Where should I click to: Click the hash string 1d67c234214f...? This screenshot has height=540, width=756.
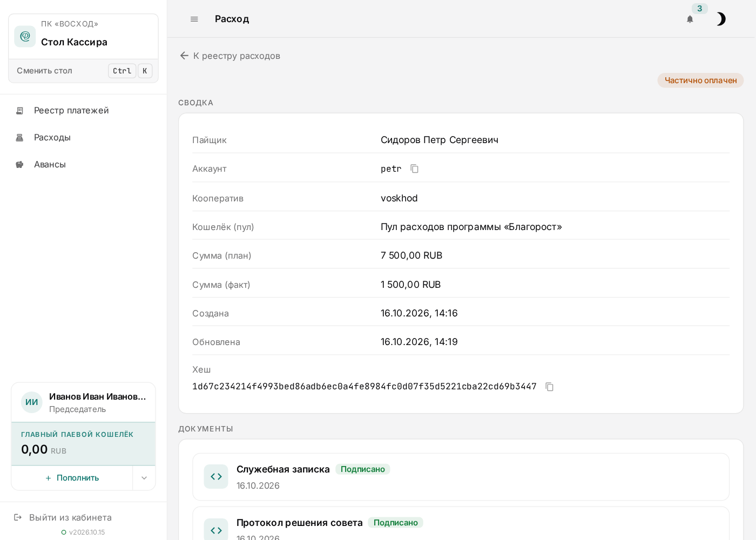click(364, 387)
